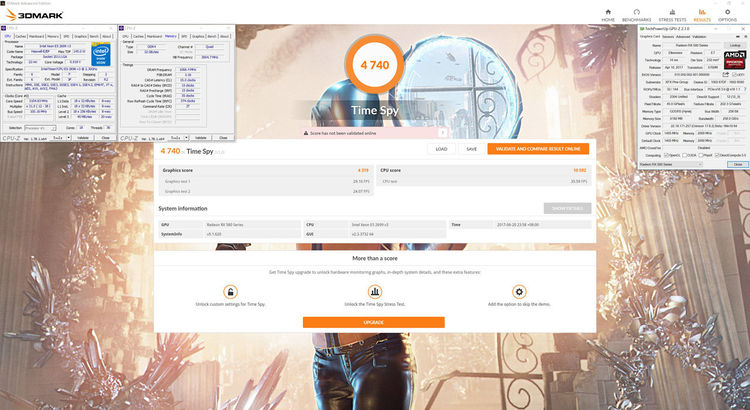Click the gear skip-demo option icon

519,292
